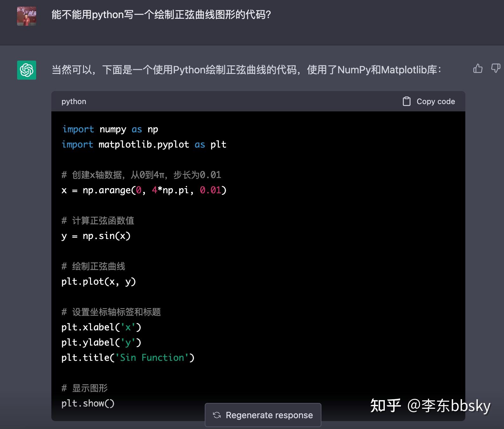This screenshot has height=429, width=504.
Task: Click the line with np.arange
Action: pyautogui.click(x=144, y=190)
